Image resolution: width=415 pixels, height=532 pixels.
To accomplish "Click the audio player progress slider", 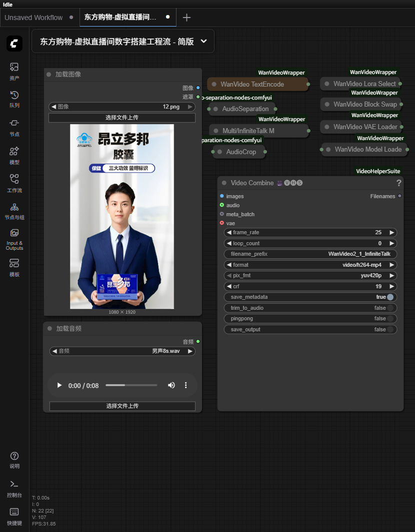I will pyautogui.click(x=131, y=385).
